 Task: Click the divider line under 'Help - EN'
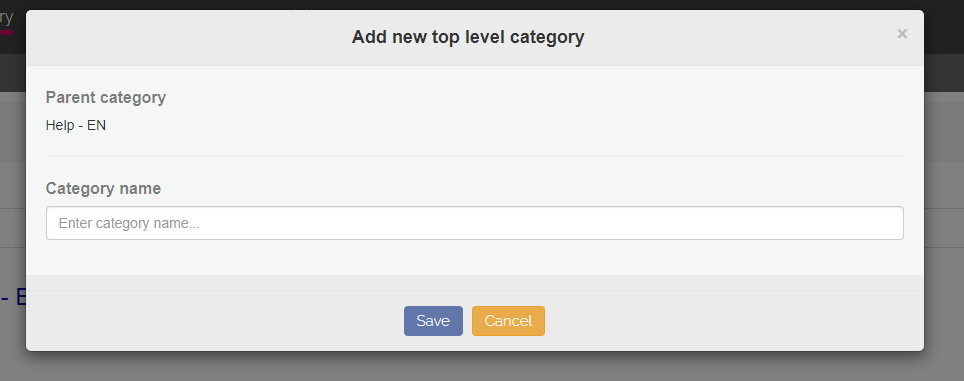(x=475, y=156)
